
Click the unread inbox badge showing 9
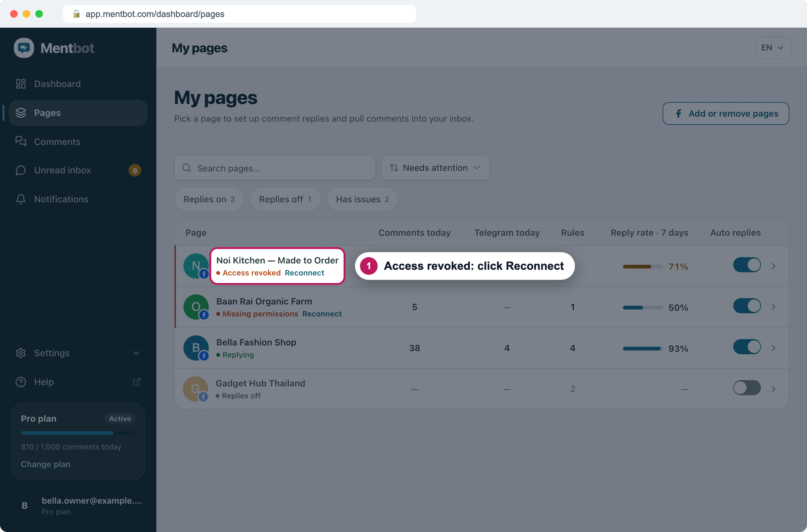click(x=135, y=170)
